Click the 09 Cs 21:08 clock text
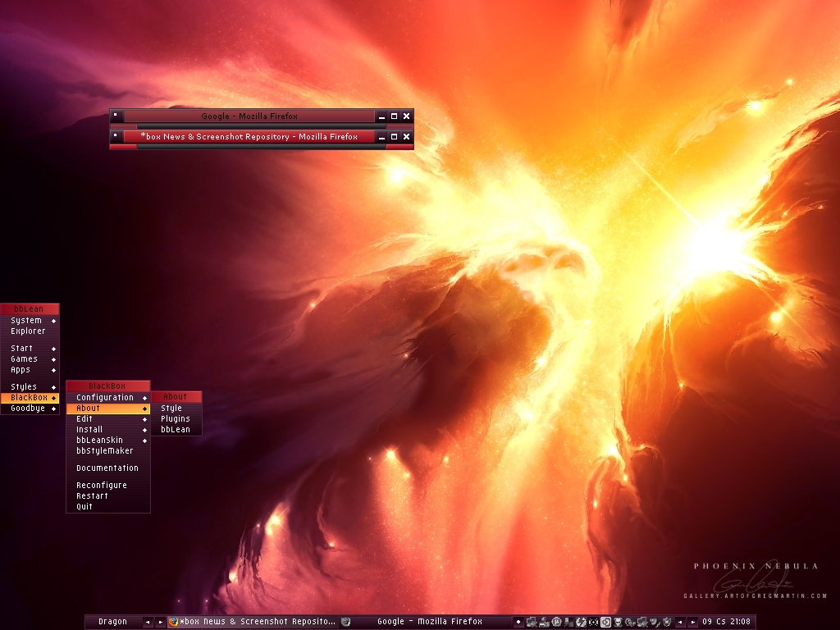Image resolution: width=840 pixels, height=630 pixels. [x=727, y=622]
